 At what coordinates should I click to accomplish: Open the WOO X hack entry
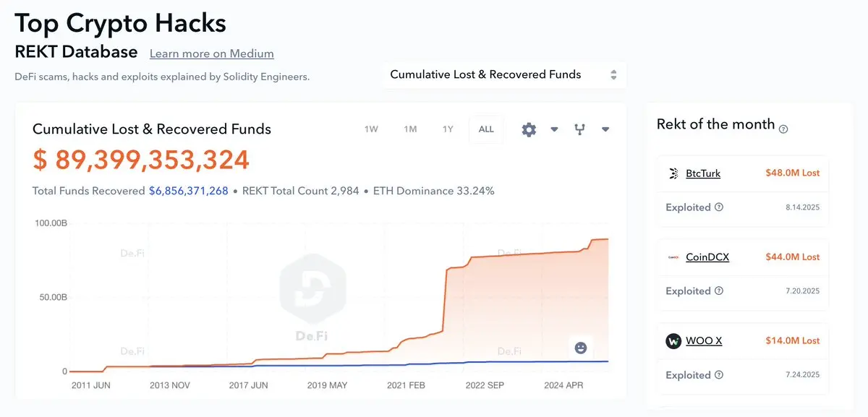point(704,341)
